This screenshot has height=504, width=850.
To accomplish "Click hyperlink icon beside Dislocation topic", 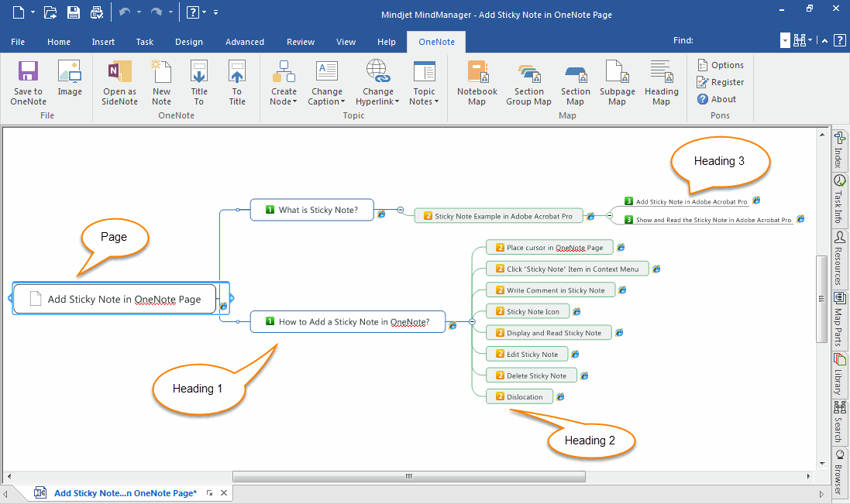I will [560, 397].
